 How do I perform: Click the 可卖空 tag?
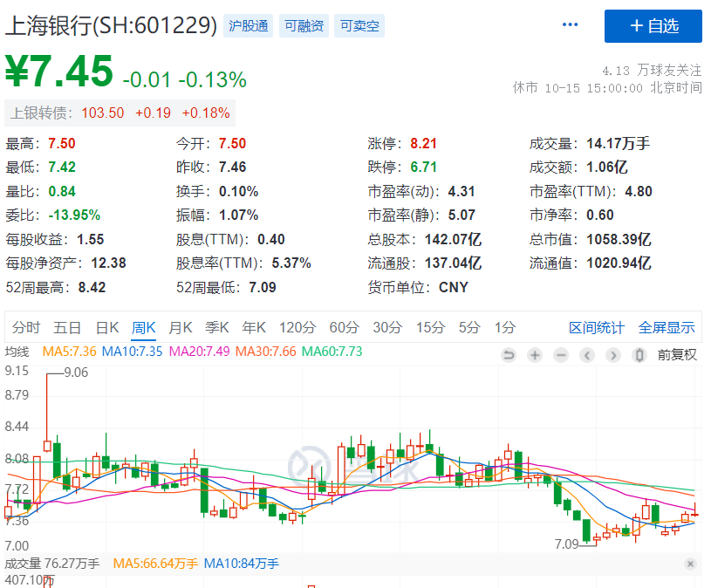pyautogui.click(x=359, y=26)
